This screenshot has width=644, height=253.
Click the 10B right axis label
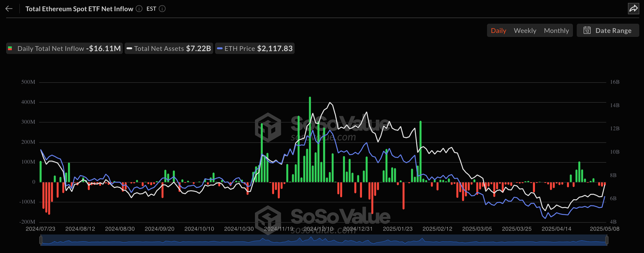pyautogui.click(x=615, y=152)
